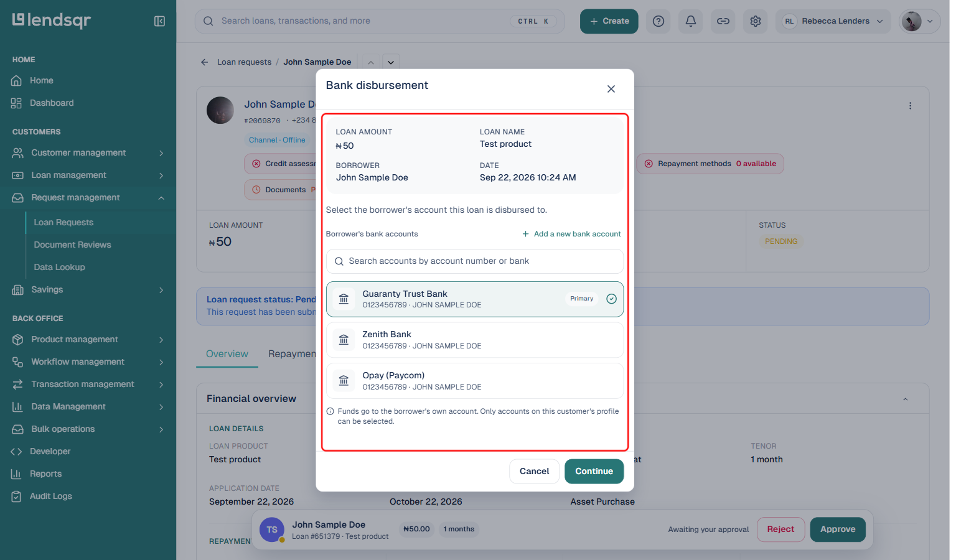Go back using the arrow beside Loan requests
956x560 pixels.
(x=204, y=62)
